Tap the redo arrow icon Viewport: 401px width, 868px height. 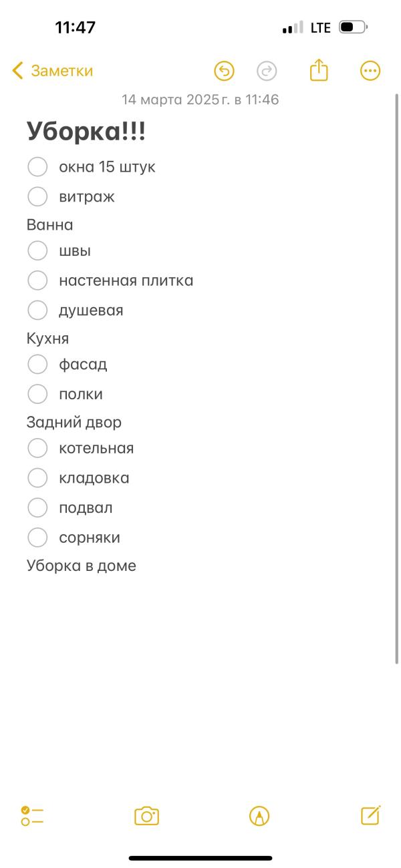coord(267,71)
